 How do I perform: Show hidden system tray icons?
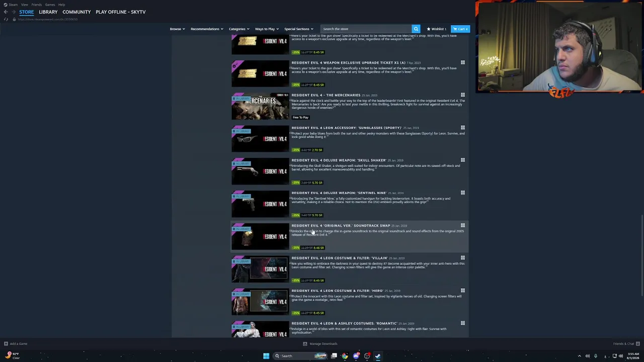pos(579,356)
